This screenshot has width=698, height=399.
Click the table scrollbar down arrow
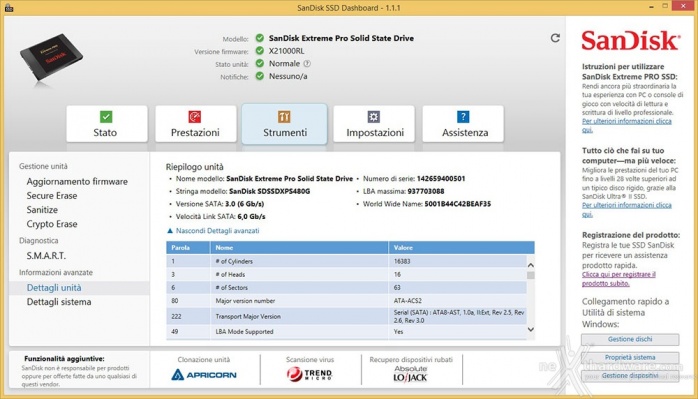pos(531,330)
